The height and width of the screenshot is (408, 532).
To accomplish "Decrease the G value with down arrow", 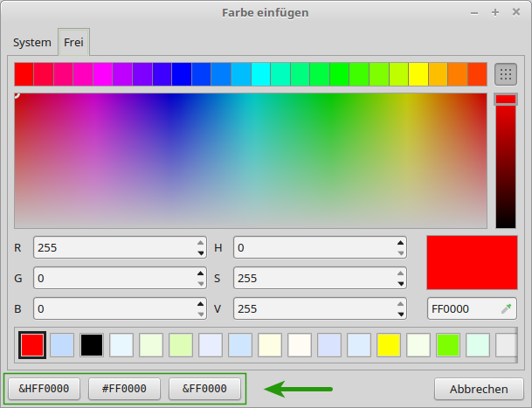I will [x=202, y=283].
